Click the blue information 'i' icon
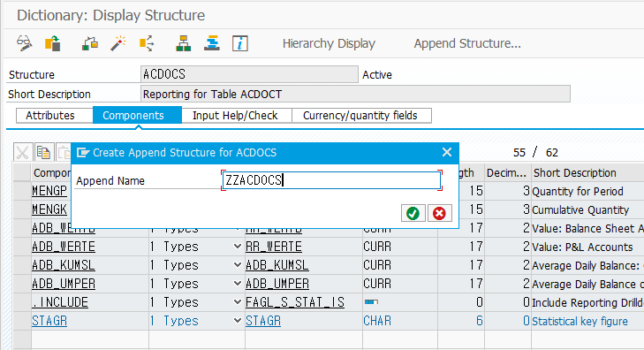The height and width of the screenshot is (350, 644). (x=240, y=43)
